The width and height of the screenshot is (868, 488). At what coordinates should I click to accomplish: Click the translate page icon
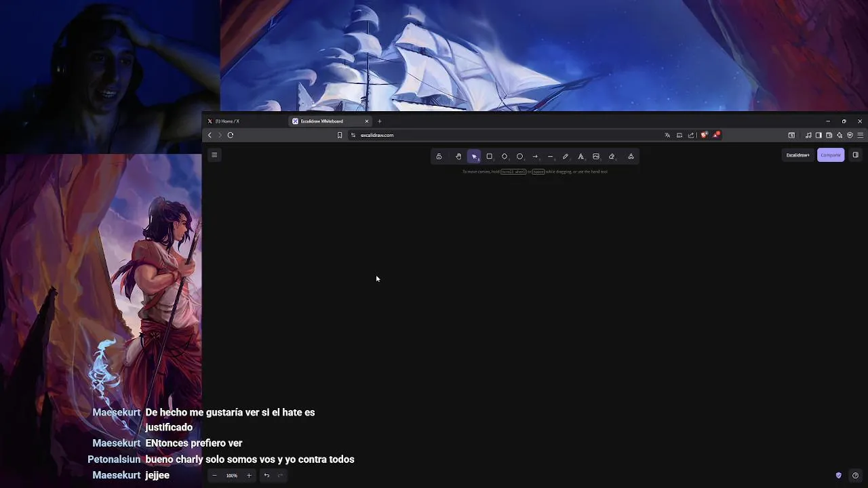click(x=667, y=135)
